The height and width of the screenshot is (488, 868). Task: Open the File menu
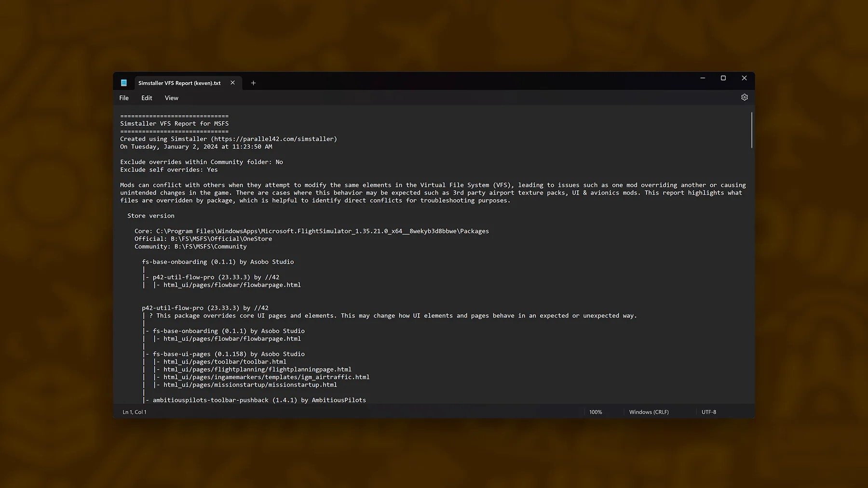click(123, 98)
